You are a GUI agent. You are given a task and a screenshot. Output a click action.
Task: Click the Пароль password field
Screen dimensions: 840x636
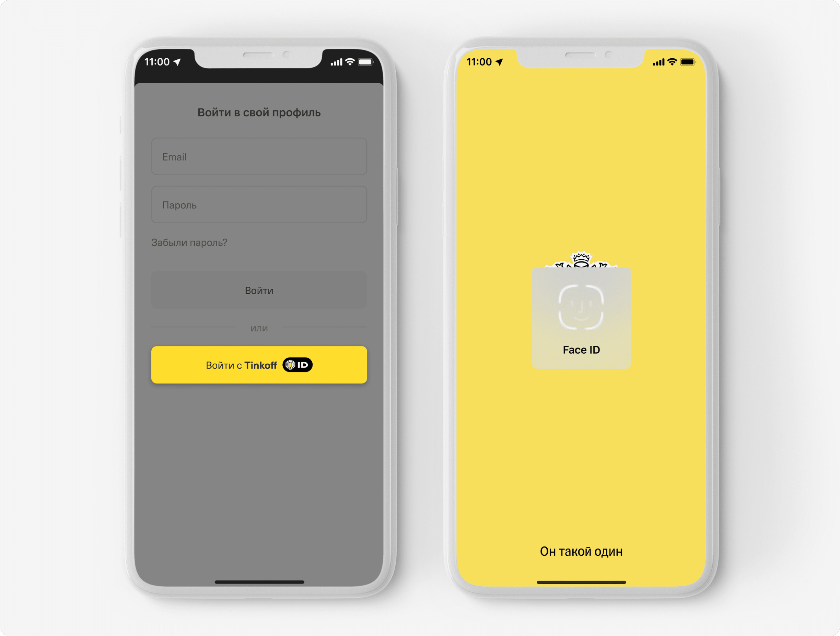[261, 204]
